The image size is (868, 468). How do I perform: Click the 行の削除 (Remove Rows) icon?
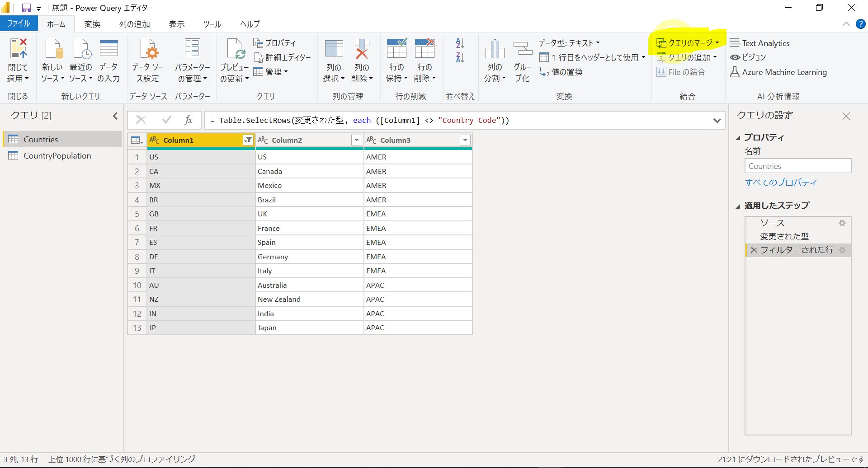(x=425, y=48)
